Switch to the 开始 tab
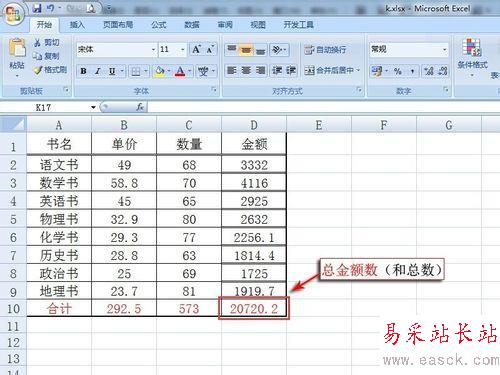Viewport: 500px width, 375px height. 44,25
